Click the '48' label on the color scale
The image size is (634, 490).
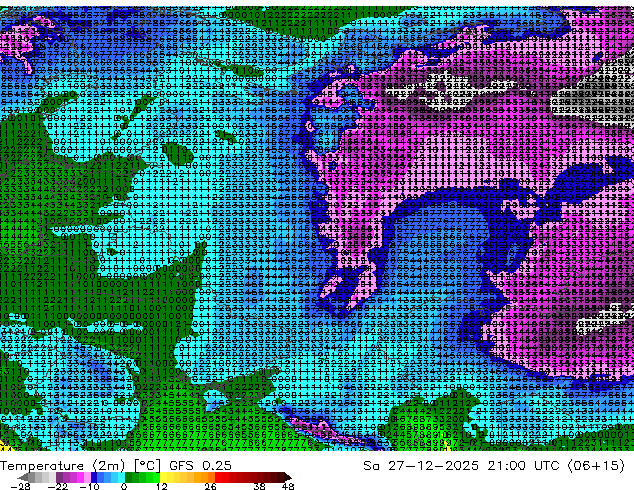pyautogui.click(x=288, y=486)
